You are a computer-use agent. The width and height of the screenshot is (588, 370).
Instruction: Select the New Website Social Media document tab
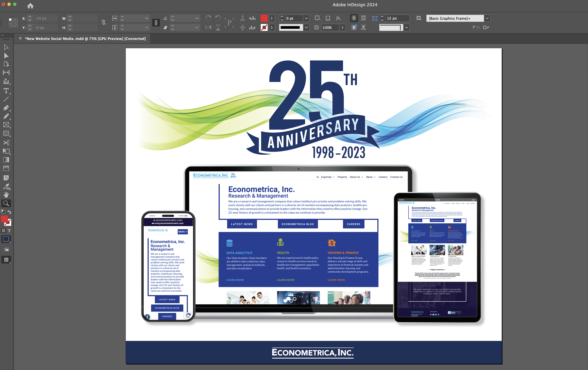[x=85, y=39]
